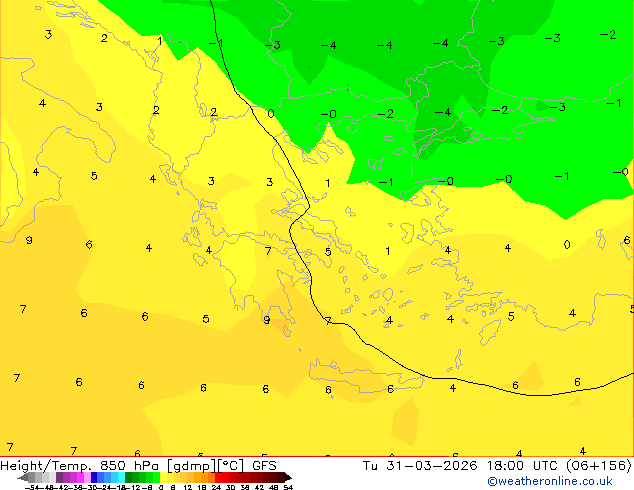Open the weatheronline.co.uk link

pos(550,481)
